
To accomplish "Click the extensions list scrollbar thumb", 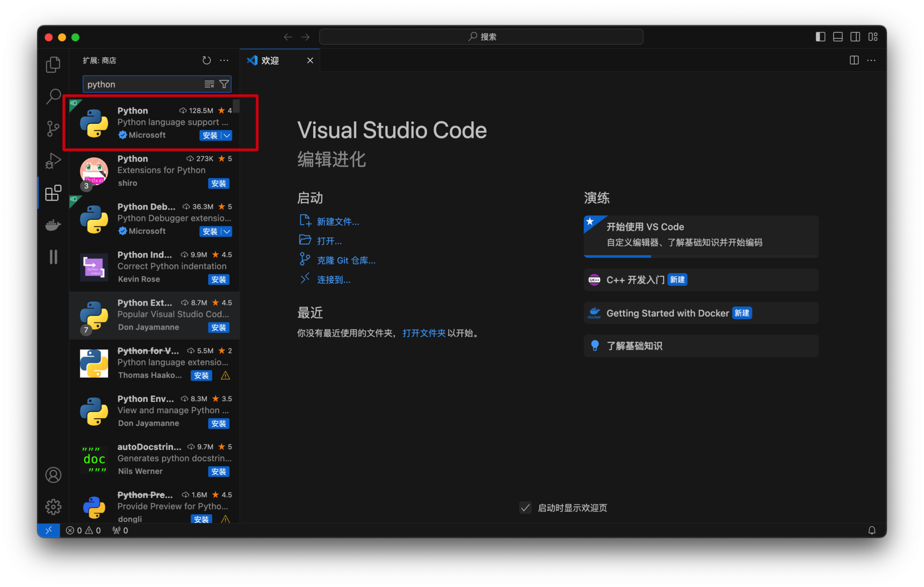I will click(236, 106).
